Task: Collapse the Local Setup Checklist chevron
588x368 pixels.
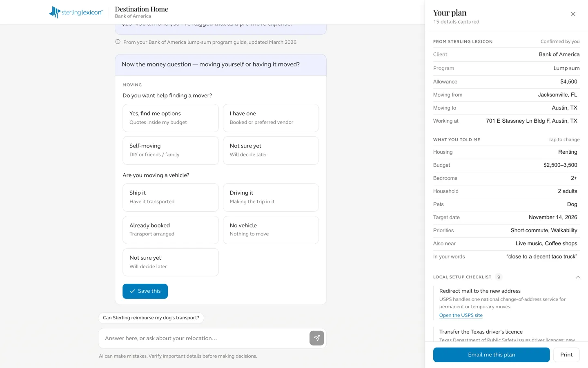Action: [x=578, y=277]
